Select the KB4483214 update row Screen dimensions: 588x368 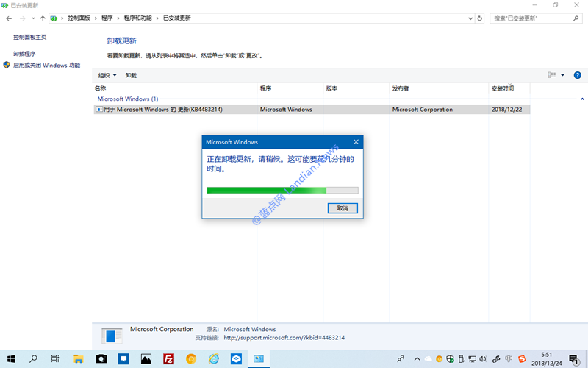pyautogui.click(x=312, y=109)
